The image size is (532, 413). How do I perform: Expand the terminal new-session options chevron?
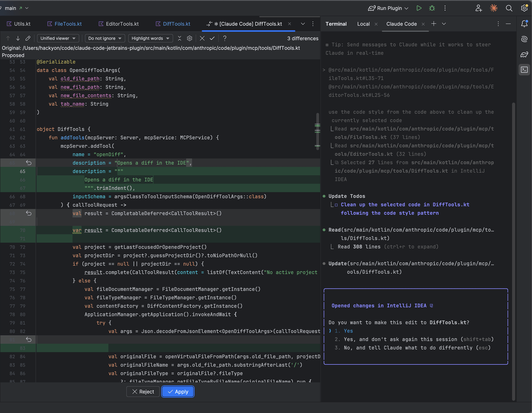pyautogui.click(x=444, y=24)
